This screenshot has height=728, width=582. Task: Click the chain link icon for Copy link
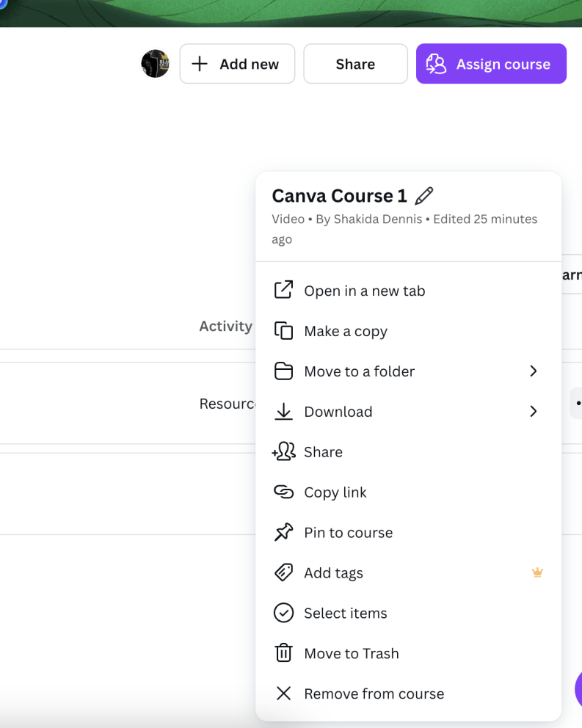[283, 492]
